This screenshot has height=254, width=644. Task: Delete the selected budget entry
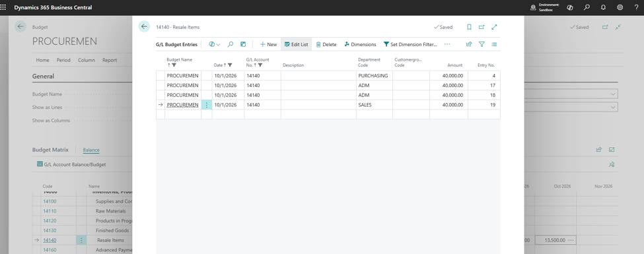coord(326,44)
